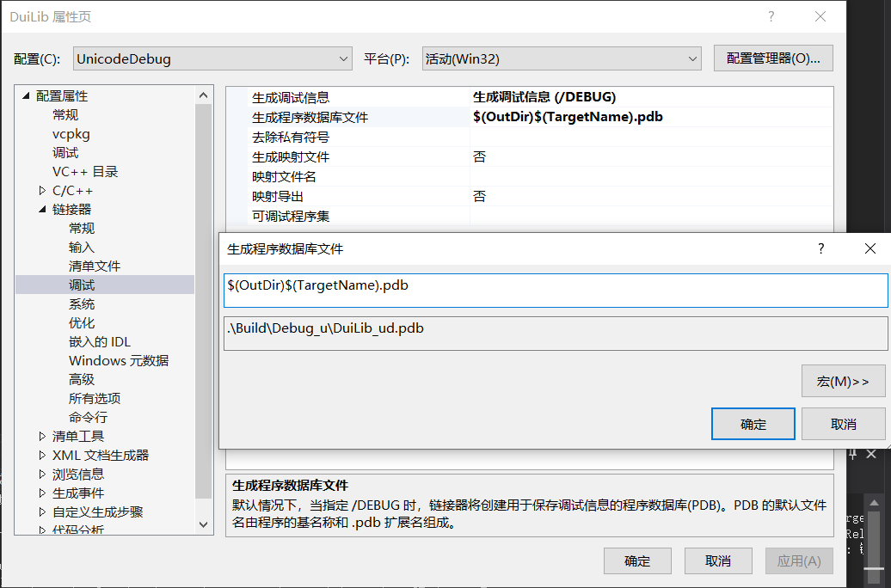Expand the 浏览信息 tree node
Image resolution: width=891 pixels, height=588 pixels.
click(42, 474)
